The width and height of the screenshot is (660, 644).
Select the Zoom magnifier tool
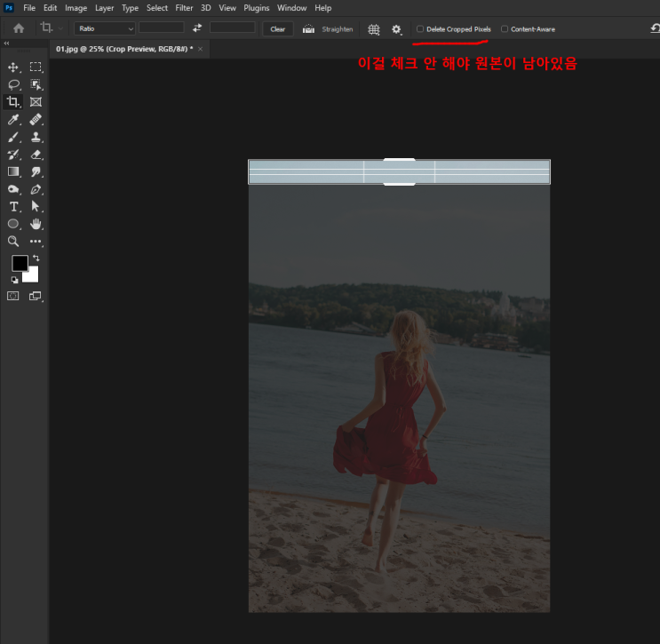[x=13, y=241]
